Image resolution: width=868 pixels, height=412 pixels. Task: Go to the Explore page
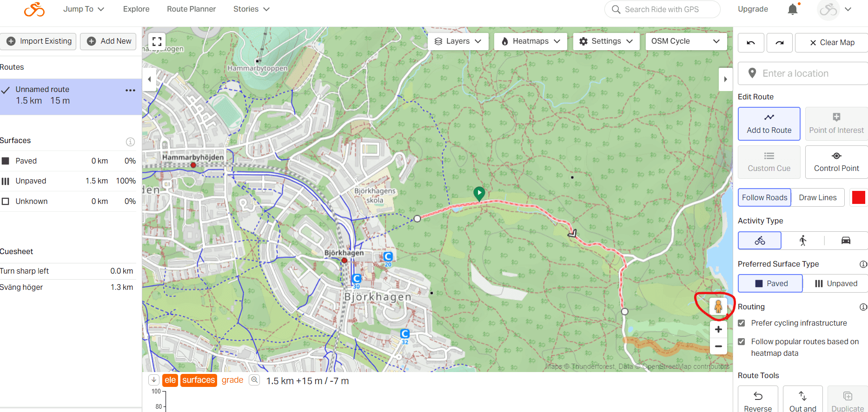(136, 9)
